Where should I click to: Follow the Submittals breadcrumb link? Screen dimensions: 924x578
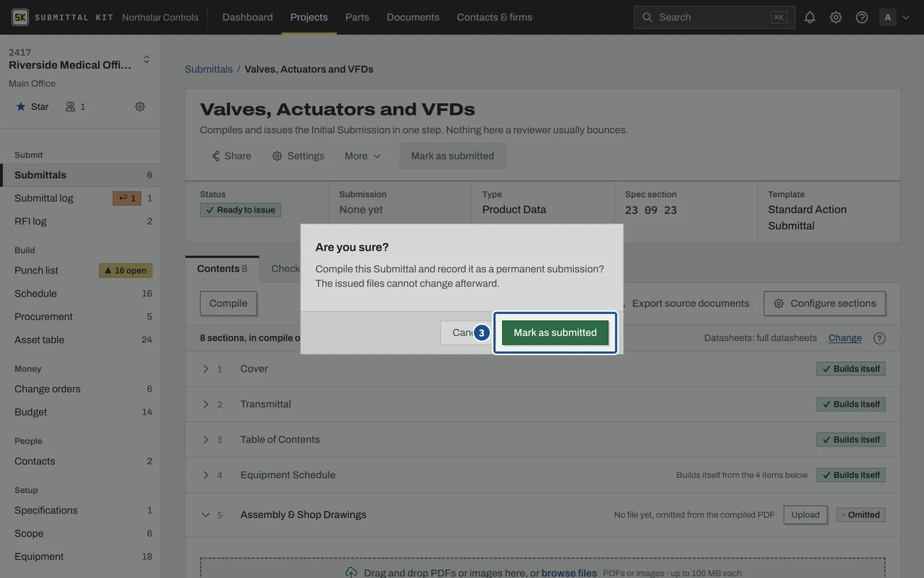(208, 69)
